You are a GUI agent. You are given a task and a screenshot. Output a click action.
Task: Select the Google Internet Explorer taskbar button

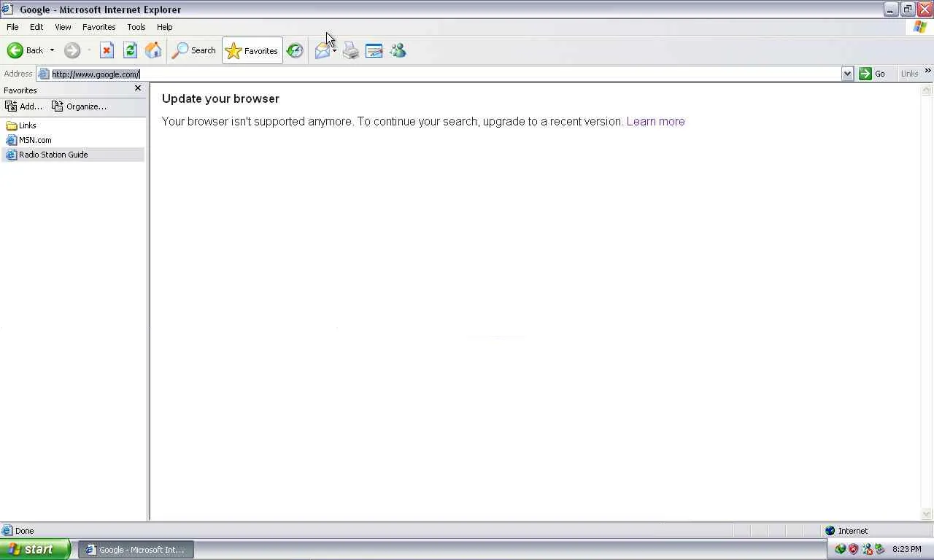136,550
